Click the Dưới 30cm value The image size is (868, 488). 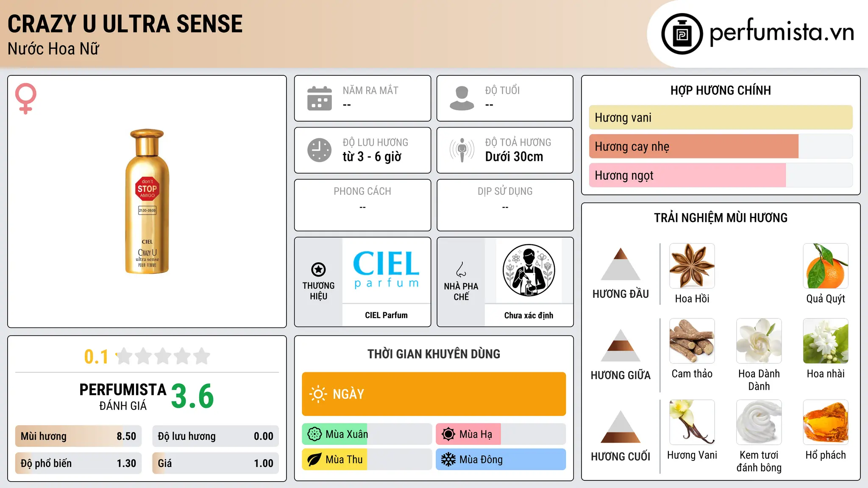pyautogui.click(x=514, y=157)
